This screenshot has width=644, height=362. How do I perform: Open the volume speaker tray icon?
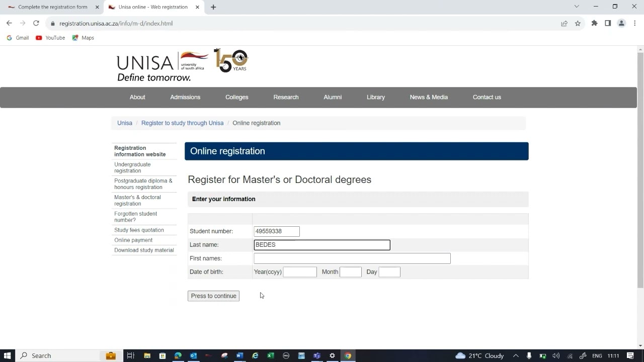coord(556,355)
